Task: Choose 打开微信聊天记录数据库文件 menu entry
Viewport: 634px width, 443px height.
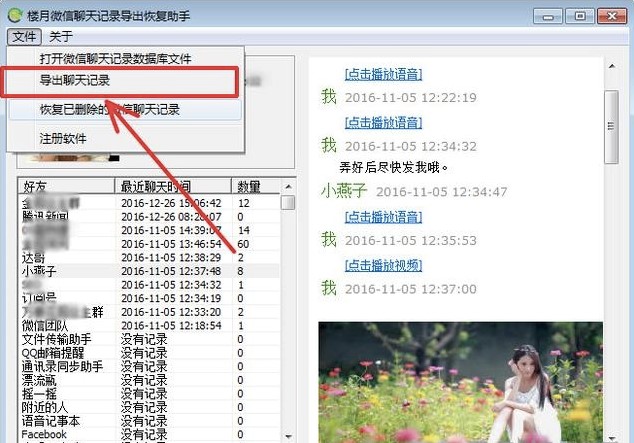Action: [x=125, y=59]
